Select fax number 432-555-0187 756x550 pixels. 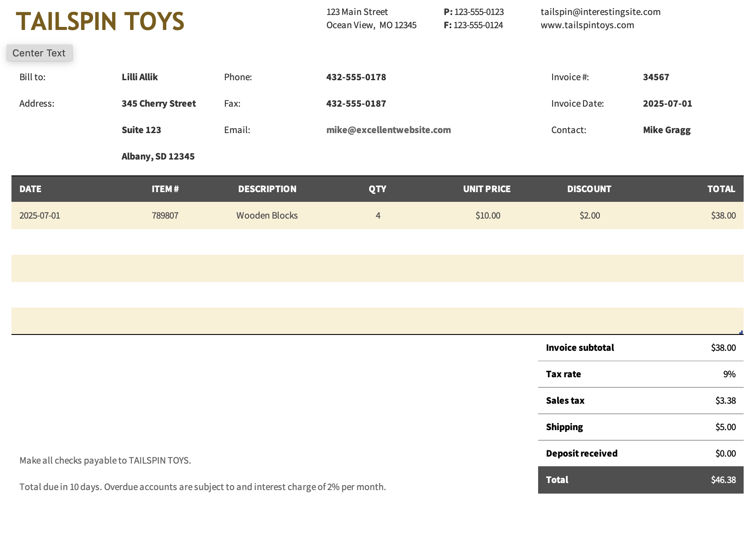(356, 104)
